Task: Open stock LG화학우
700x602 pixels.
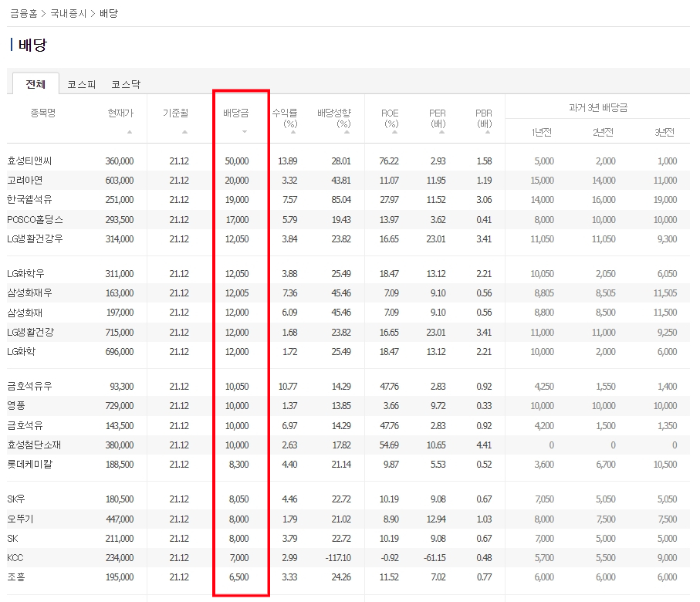Action: (25, 273)
